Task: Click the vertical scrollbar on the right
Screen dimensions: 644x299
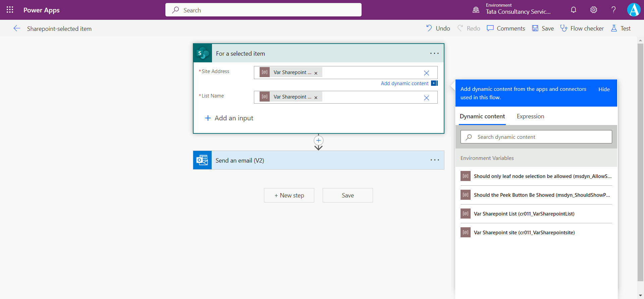Action: click(640, 161)
